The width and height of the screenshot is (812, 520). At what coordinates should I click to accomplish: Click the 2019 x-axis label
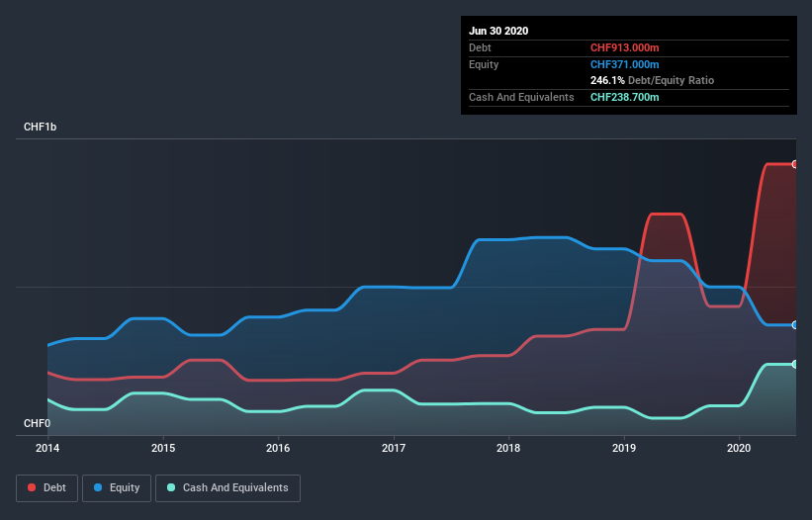[x=624, y=448]
